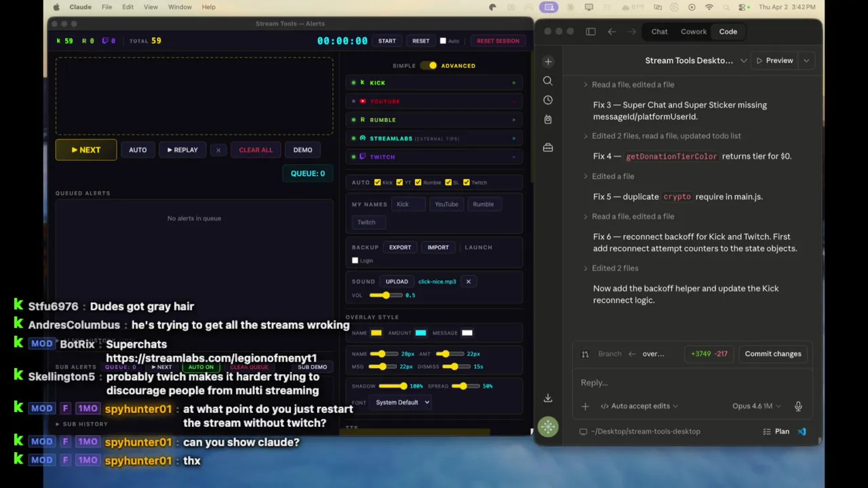
Task: Click the Apple menu icon
Action: [x=56, y=7]
